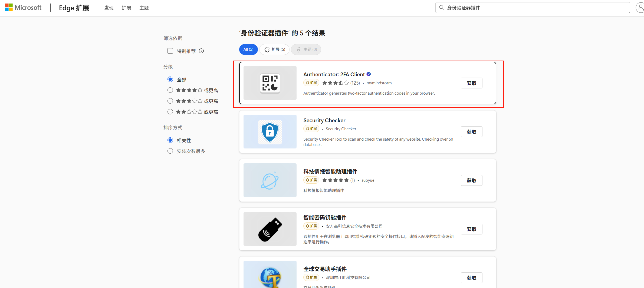Select three stars 或更高 rating filter
Screen dimensions: 644x288
click(x=170, y=101)
